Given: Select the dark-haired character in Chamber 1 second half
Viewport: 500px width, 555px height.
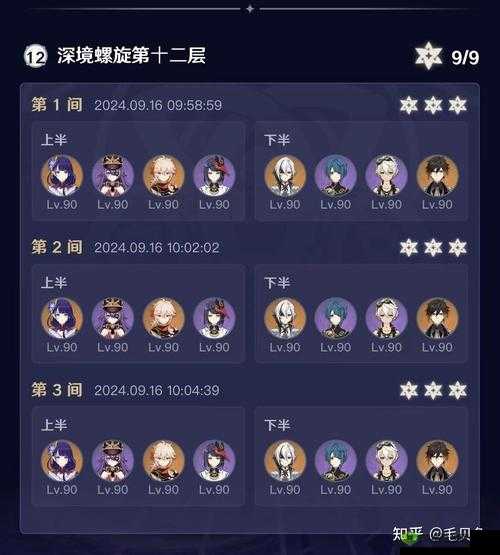Looking at the screenshot, I should [x=437, y=176].
